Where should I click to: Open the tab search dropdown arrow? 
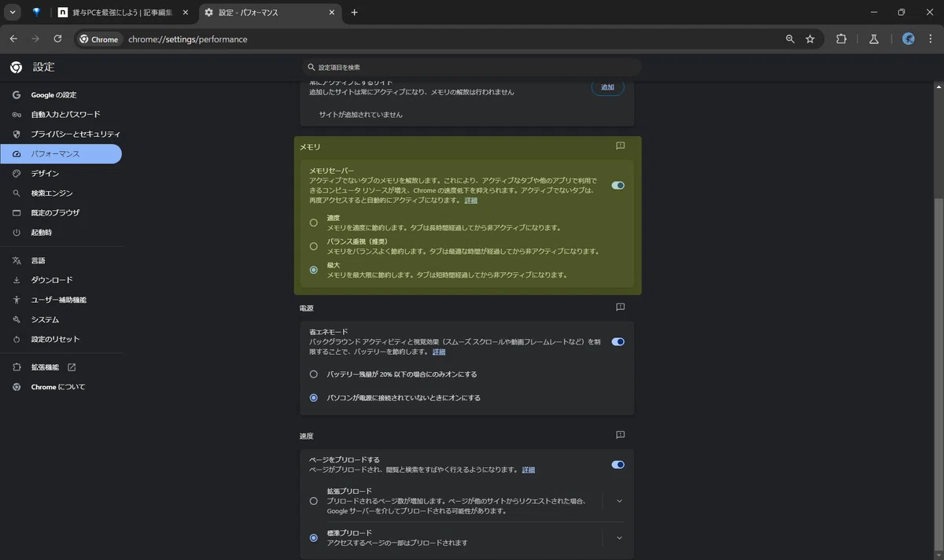tap(13, 12)
